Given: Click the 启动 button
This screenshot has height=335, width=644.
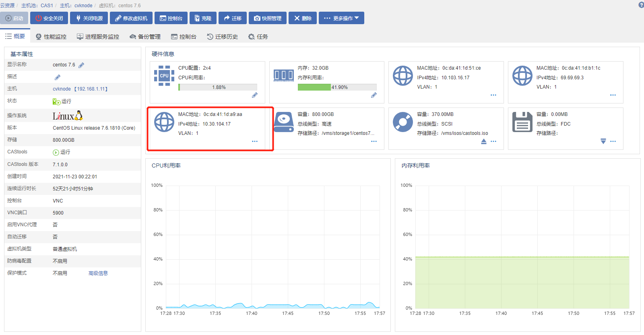Looking at the screenshot, I should (14, 18).
